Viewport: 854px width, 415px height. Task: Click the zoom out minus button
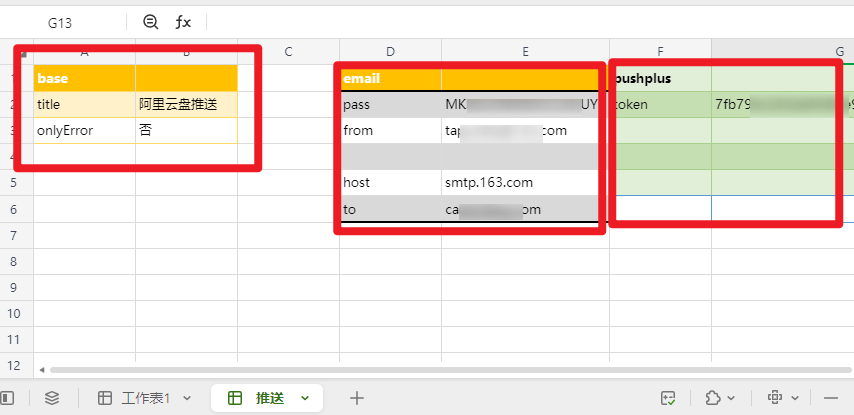pyautogui.click(x=830, y=398)
